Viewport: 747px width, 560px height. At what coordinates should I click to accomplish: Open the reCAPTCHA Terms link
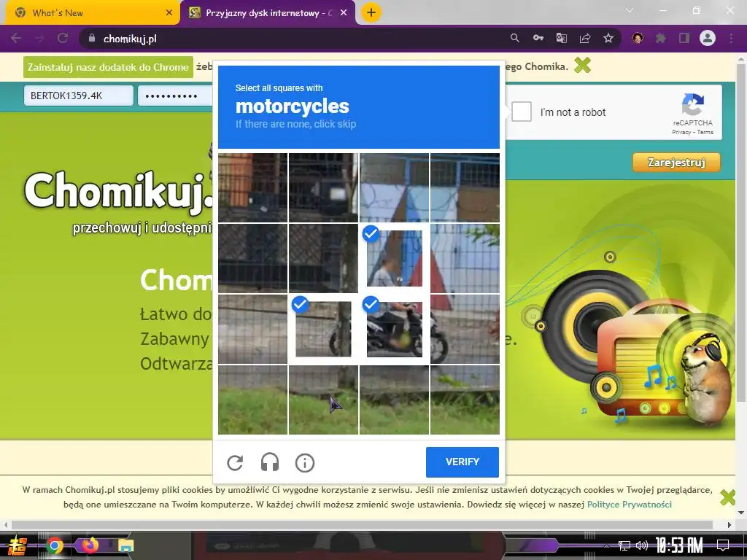705,133
